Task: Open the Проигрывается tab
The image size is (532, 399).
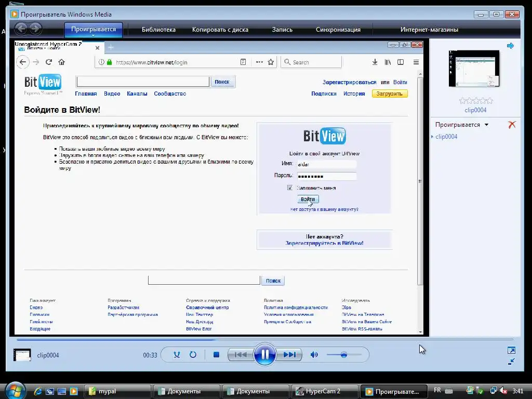Action: 94,29
